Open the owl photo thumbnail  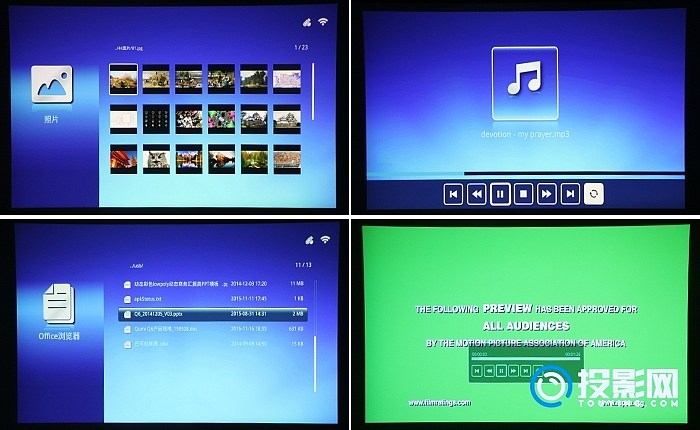pyautogui.click(x=156, y=159)
